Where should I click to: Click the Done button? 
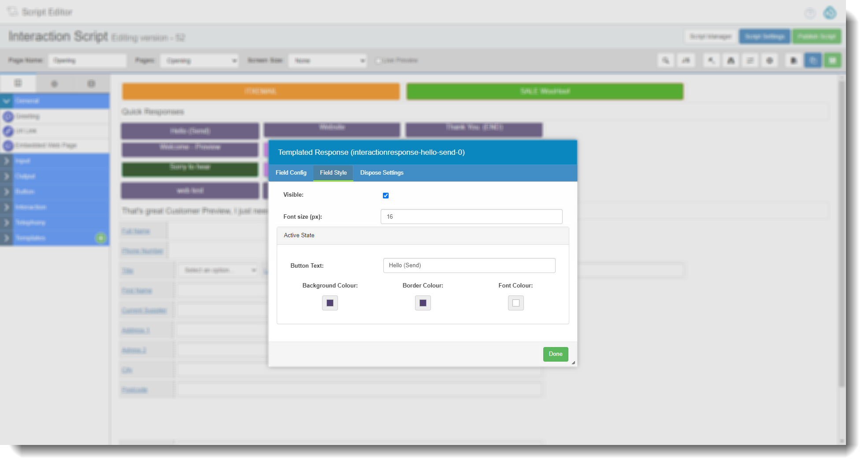pyautogui.click(x=556, y=354)
